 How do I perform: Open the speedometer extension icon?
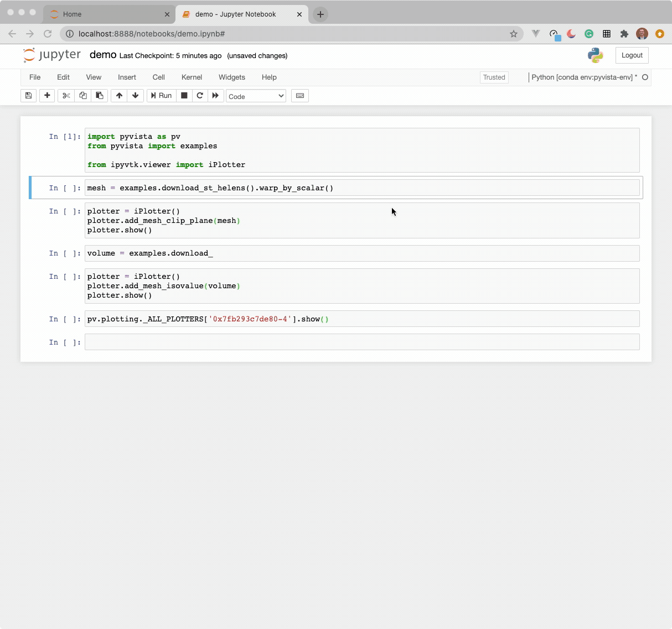click(x=554, y=34)
